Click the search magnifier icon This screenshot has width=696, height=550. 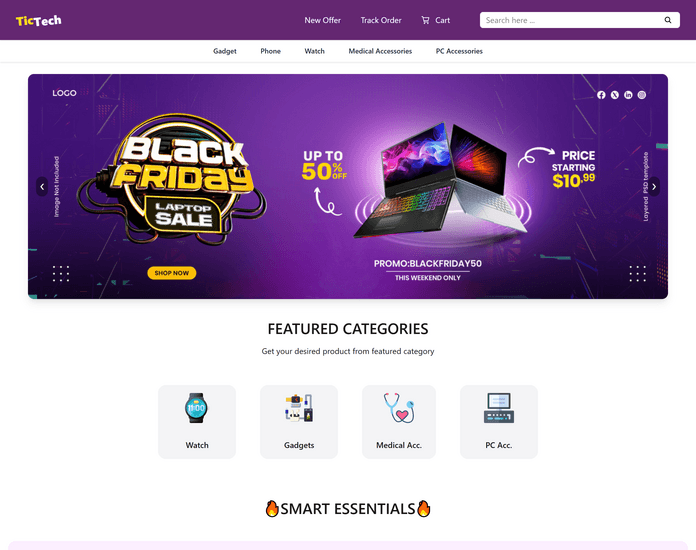pos(668,20)
